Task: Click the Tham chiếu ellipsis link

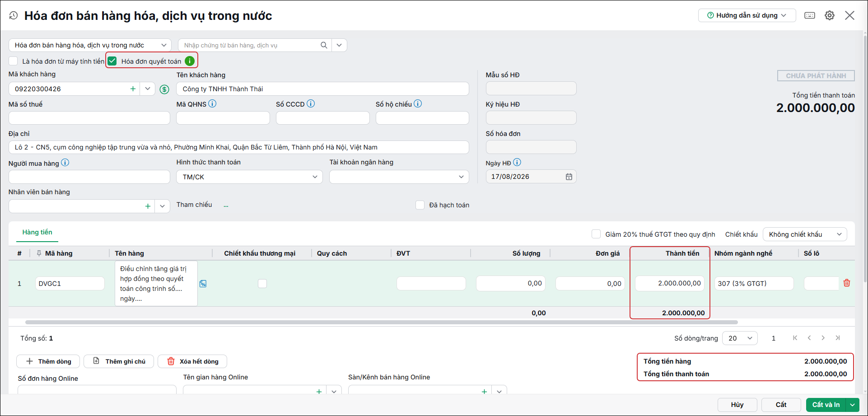Action: pyautogui.click(x=226, y=206)
